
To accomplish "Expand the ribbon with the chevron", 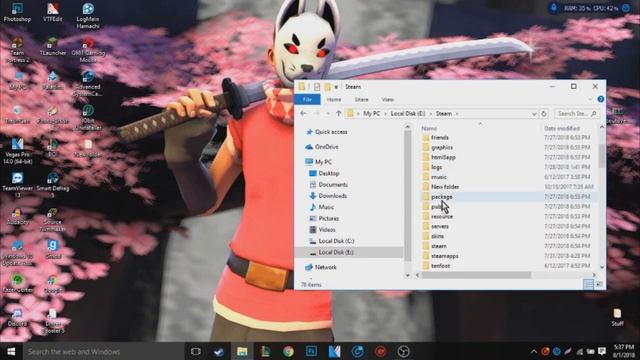I will pos(590,99).
